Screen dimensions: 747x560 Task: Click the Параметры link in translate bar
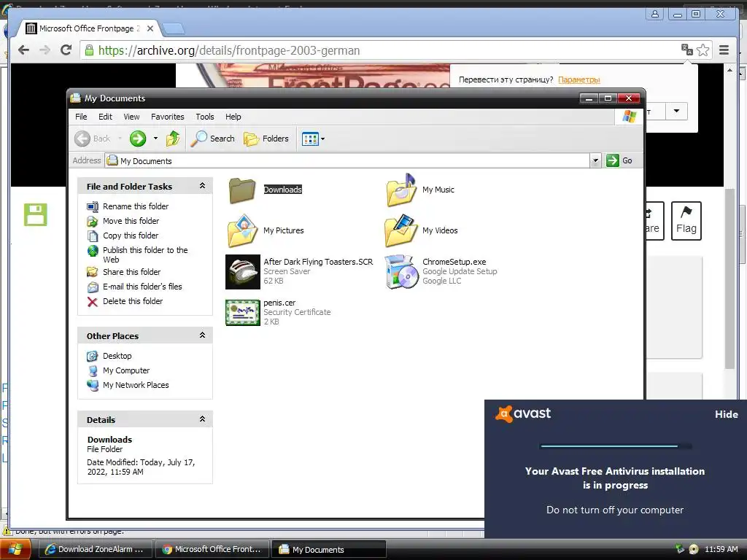click(578, 79)
